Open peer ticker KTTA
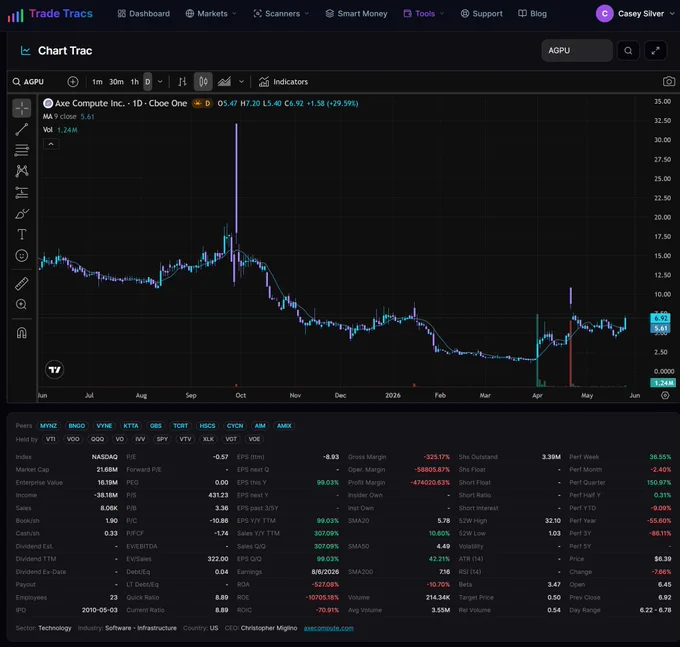680x647 pixels. point(131,426)
